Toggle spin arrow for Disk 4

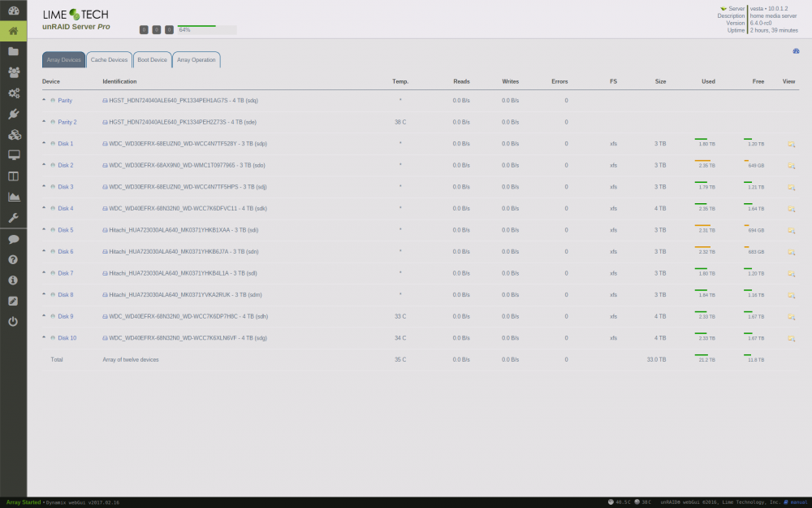click(44, 207)
